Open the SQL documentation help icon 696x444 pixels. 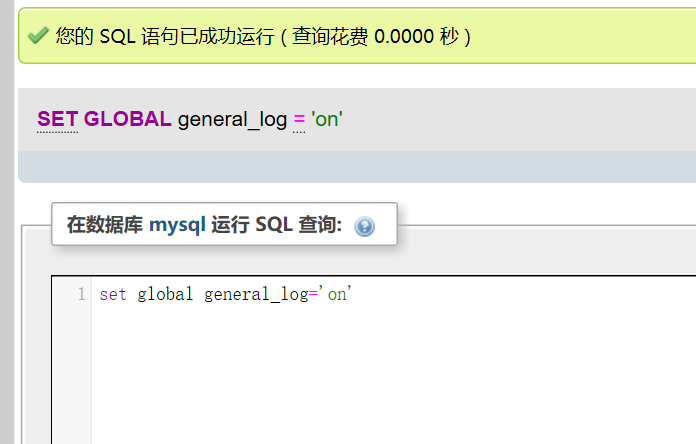coord(364,226)
